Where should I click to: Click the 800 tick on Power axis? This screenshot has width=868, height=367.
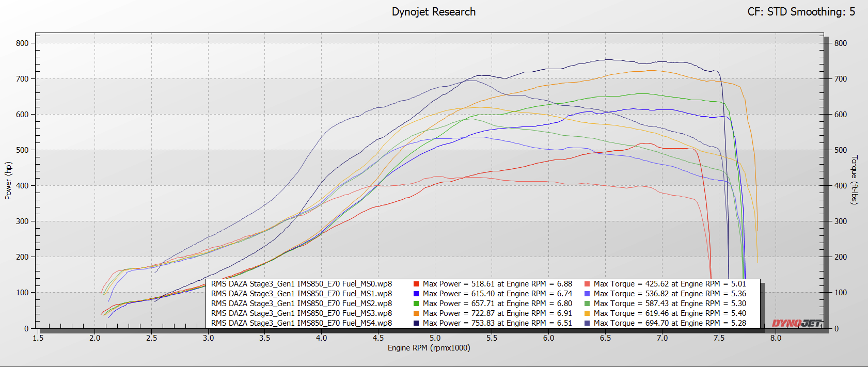22,43
